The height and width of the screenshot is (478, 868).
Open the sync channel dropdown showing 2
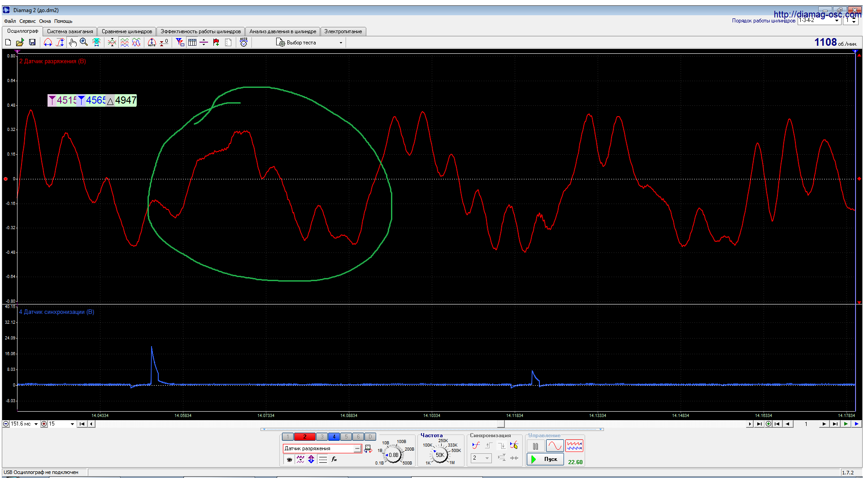(481, 458)
